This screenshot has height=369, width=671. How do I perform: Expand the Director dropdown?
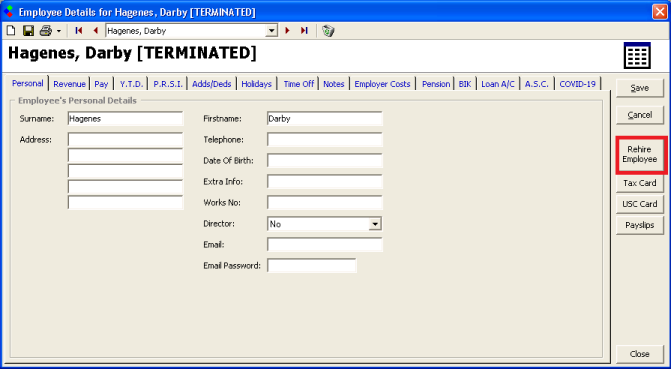pos(375,224)
